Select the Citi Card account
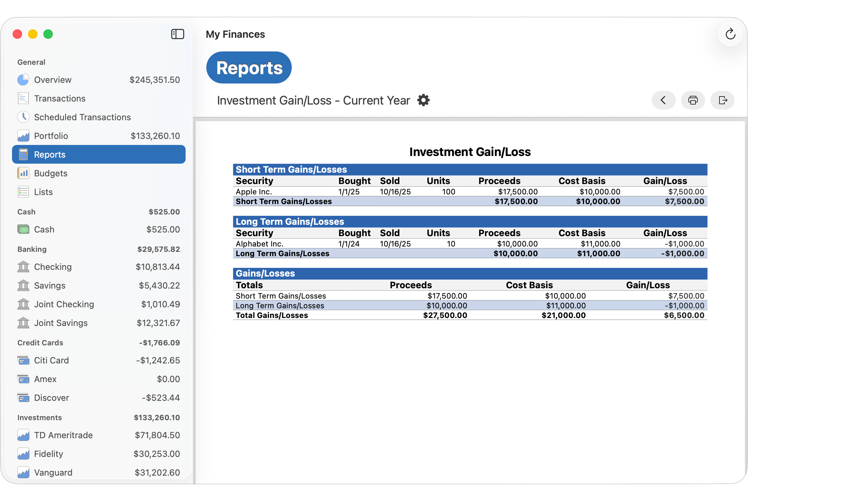 click(x=51, y=360)
